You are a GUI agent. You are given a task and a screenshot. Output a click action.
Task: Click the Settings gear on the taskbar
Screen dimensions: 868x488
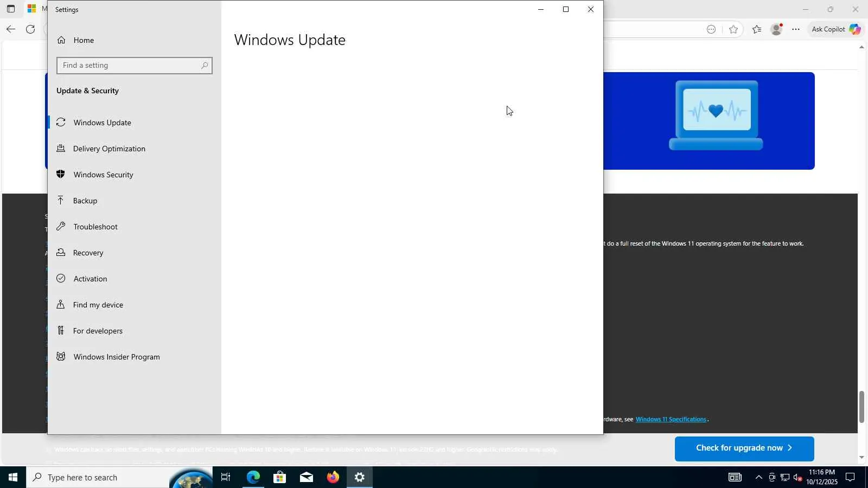pyautogui.click(x=360, y=477)
